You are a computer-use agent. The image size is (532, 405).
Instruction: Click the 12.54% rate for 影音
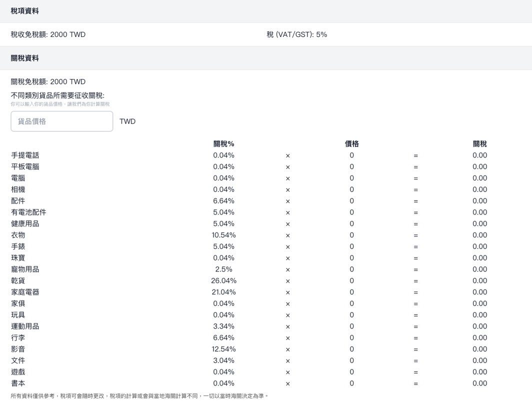click(x=223, y=349)
